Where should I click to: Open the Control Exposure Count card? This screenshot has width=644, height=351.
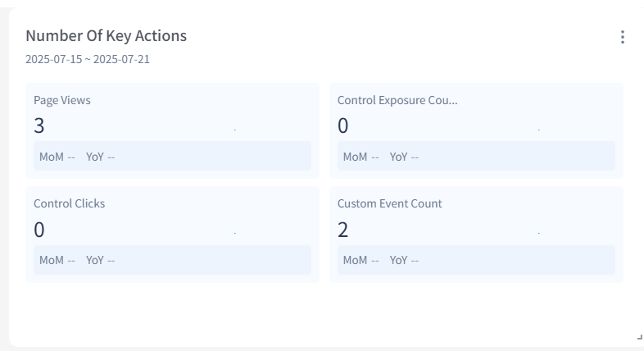pos(398,100)
